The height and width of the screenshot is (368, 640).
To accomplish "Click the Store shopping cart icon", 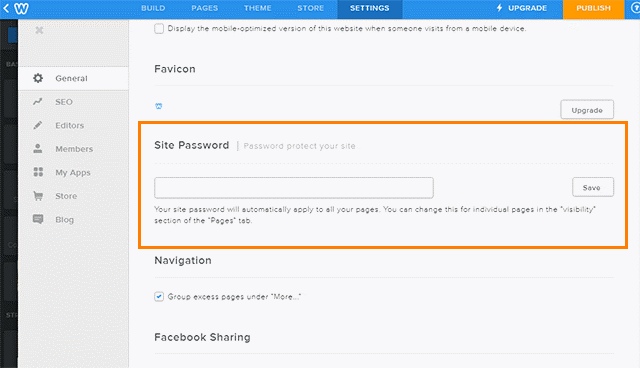I will [38, 196].
